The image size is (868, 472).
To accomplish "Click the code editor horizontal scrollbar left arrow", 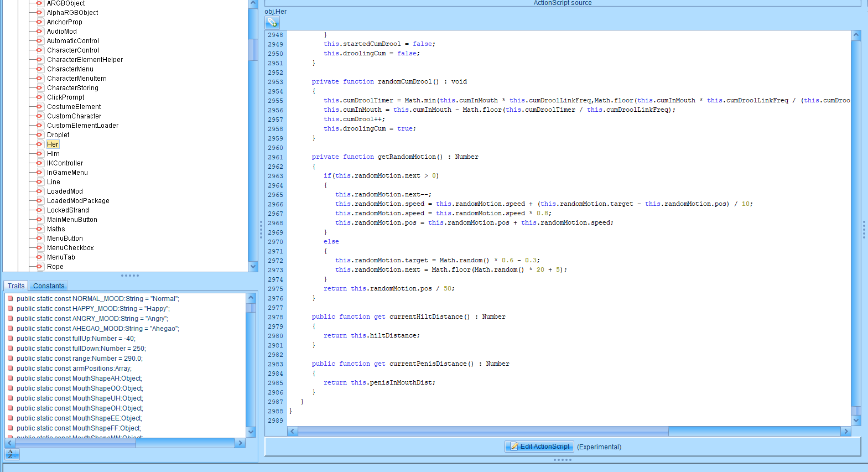I will coord(293,431).
